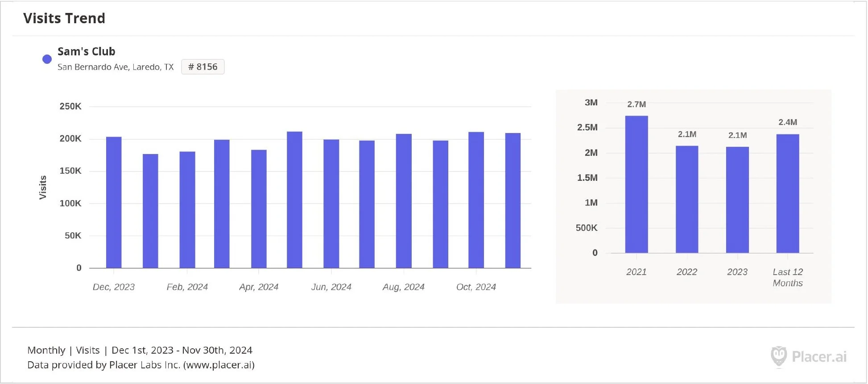Select the Last 12 Months bar
This screenshot has height=384, width=868.
788,194
